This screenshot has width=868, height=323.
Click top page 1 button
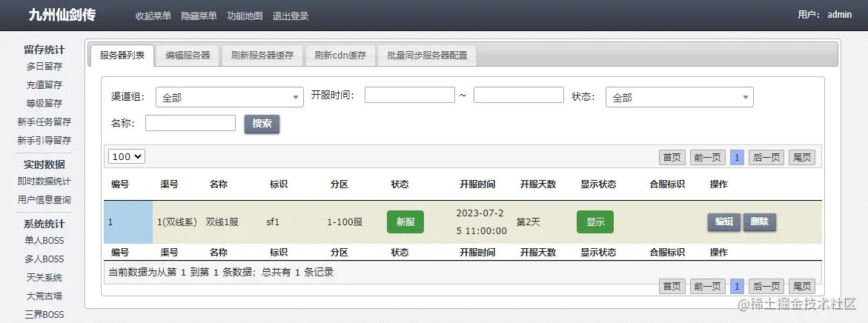(x=737, y=158)
